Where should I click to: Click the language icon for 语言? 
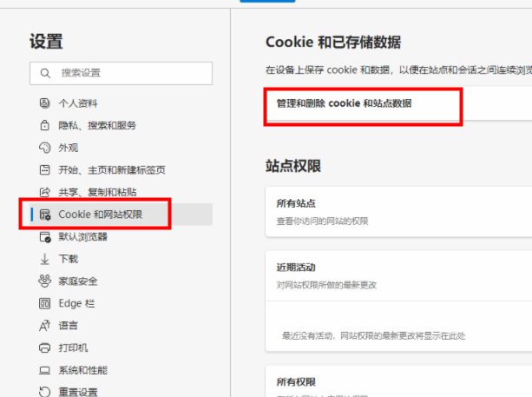(44, 326)
